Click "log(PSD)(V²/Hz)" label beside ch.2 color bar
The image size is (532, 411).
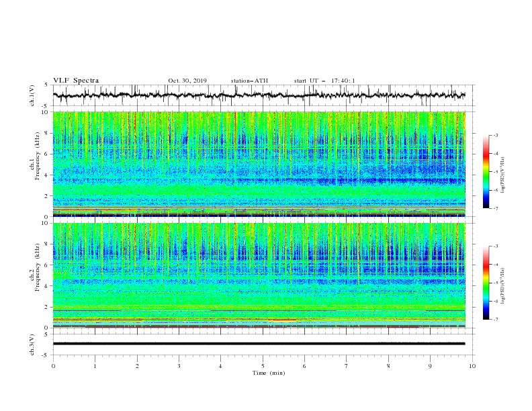pos(503,285)
